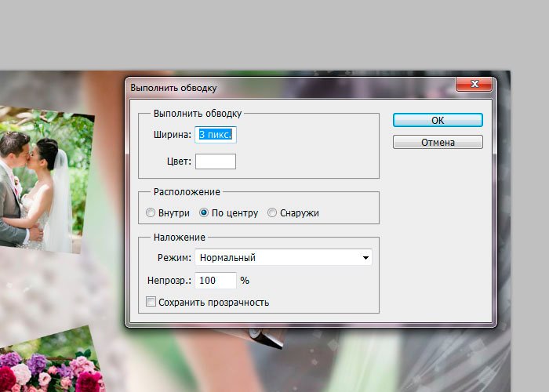Confirm the stroke with OK
This screenshot has height=392, width=549.
pos(438,120)
